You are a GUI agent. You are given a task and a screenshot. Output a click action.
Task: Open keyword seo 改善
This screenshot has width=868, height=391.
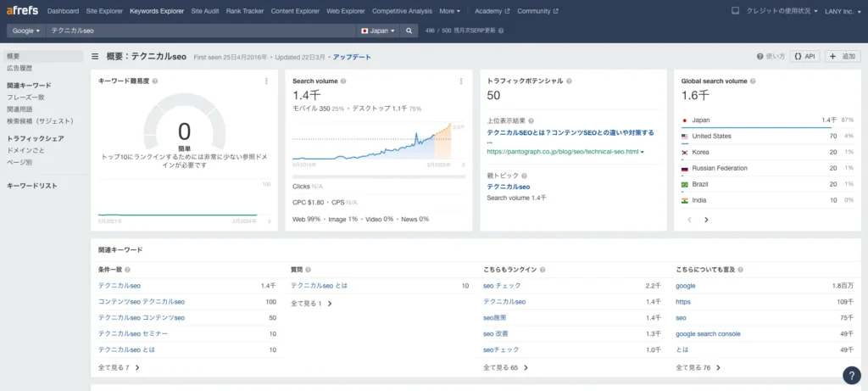(495, 334)
